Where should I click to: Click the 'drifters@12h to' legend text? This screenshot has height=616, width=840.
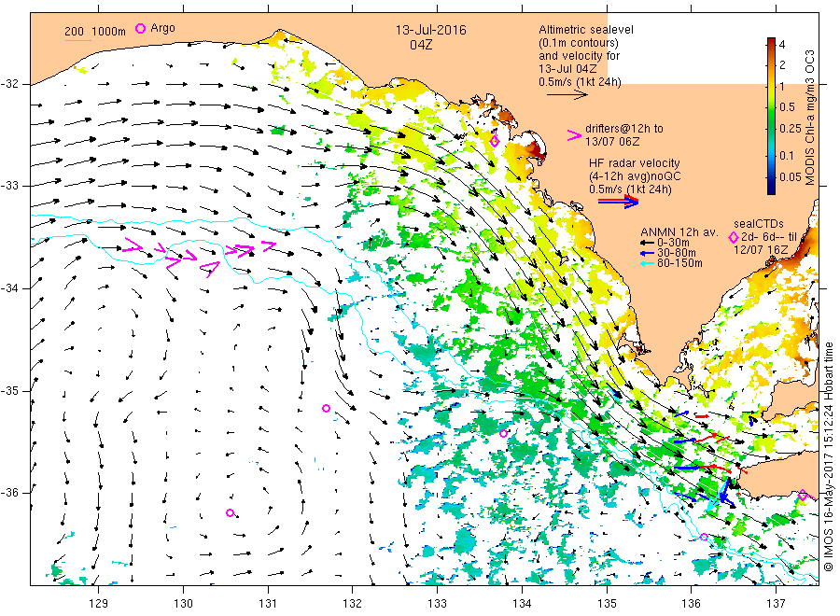[624, 129]
